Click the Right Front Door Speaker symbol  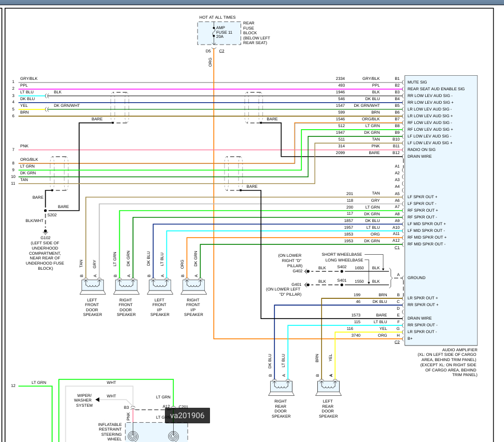coord(126,285)
